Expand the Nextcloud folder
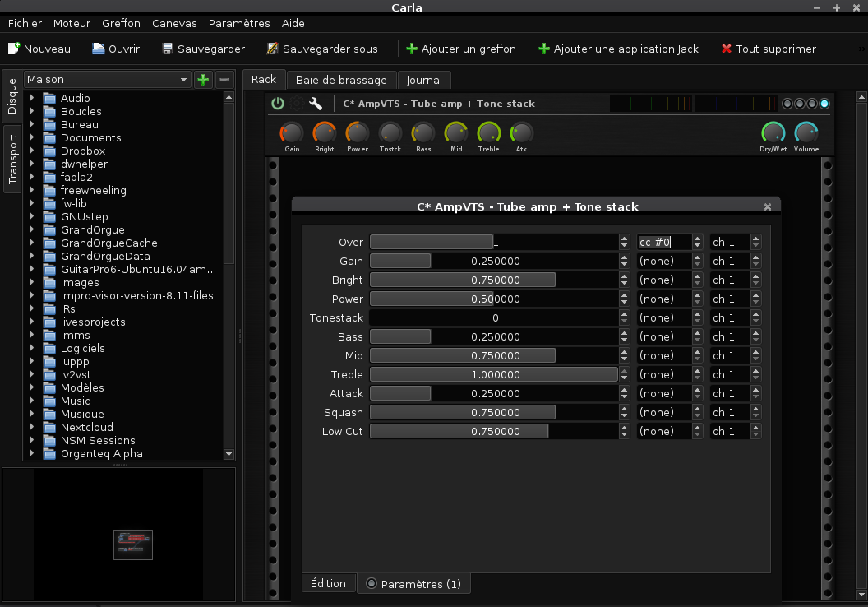Image resolution: width=868 pixels, height=607 pixels. pos(31,427)
